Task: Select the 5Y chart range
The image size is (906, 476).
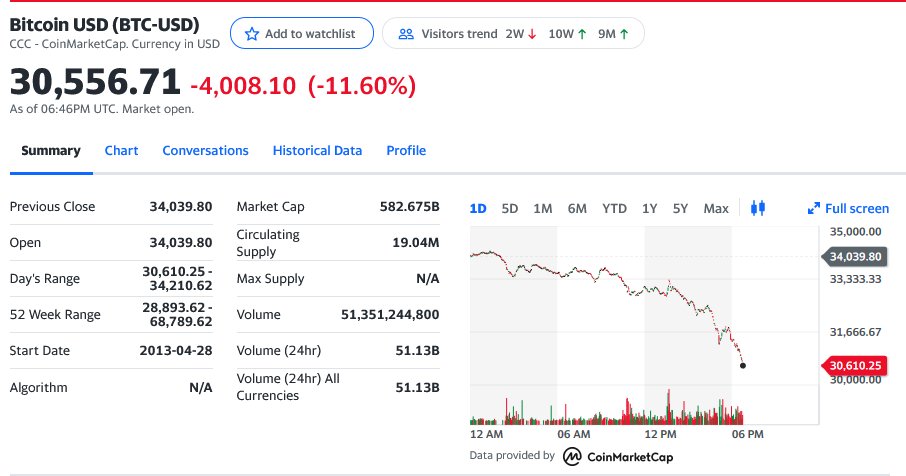Action: point(680,209)
